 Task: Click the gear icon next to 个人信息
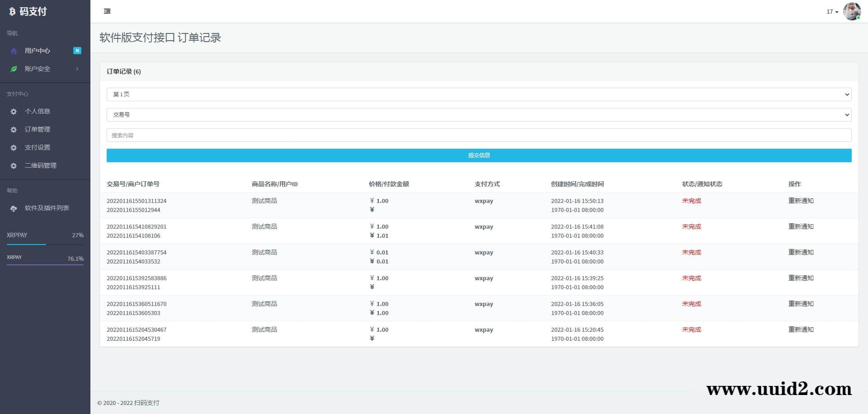(14, 112)
